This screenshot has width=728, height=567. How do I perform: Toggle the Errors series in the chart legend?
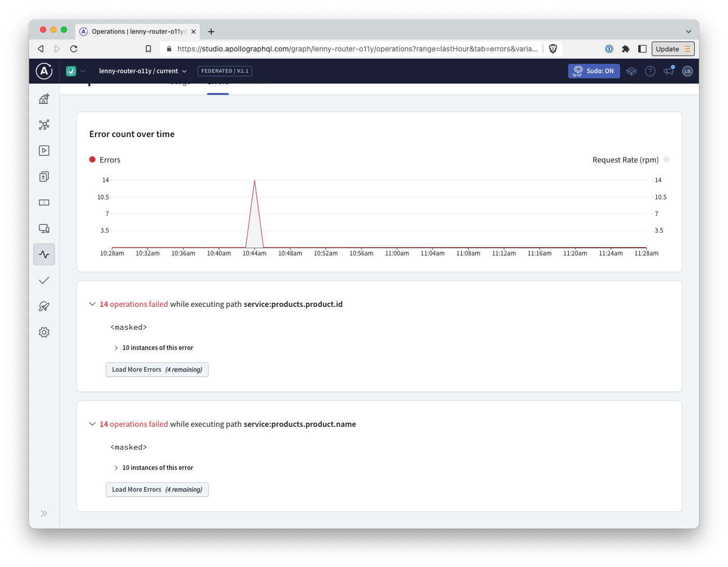pyautogui.click(x=105, y=160)
